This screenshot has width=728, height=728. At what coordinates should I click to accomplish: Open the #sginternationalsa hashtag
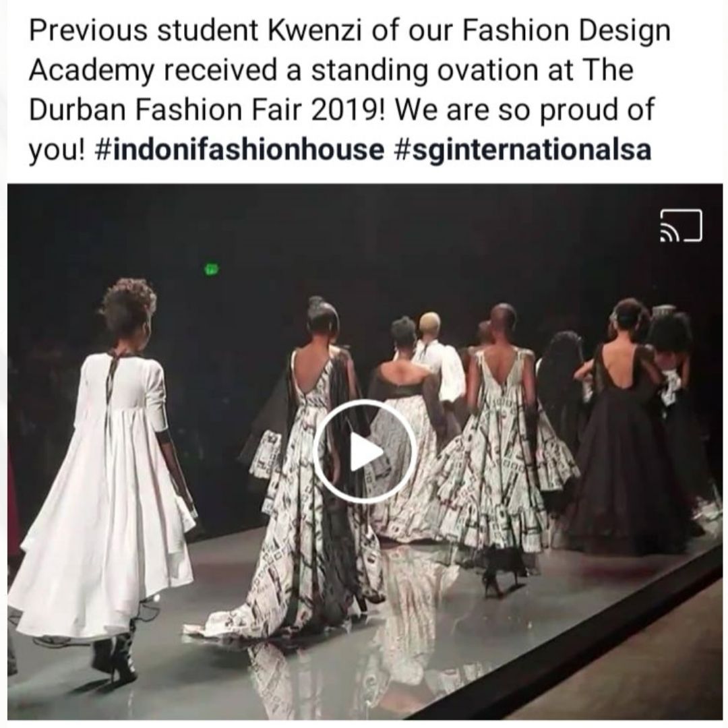click(522, 150)
